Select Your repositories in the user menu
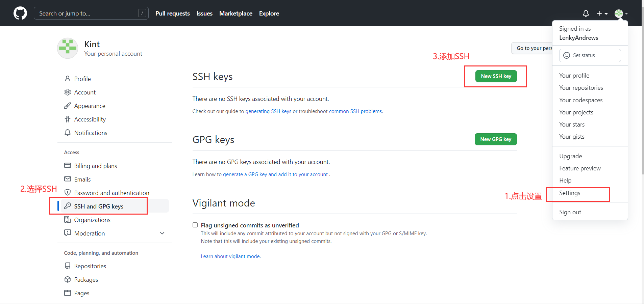The width and height of the screenshot is (644, 304). [x=590, y=88]
